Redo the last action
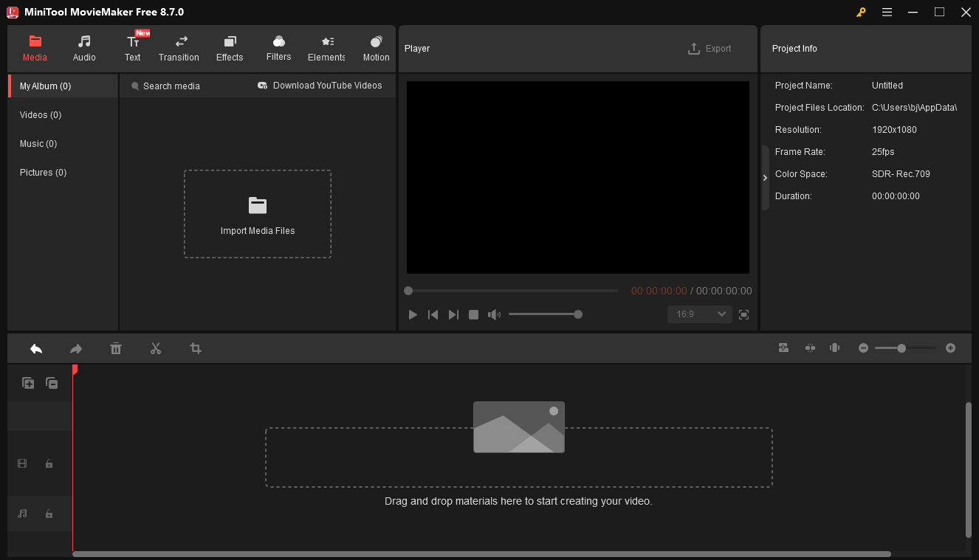The height and width of the screenshot is (560, 979). click(76, 348)
